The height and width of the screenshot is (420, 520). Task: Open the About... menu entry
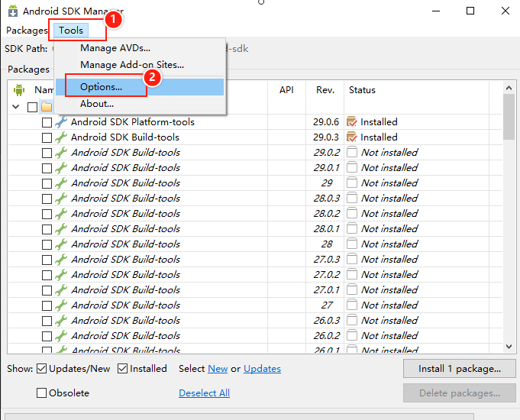point(97,104)
